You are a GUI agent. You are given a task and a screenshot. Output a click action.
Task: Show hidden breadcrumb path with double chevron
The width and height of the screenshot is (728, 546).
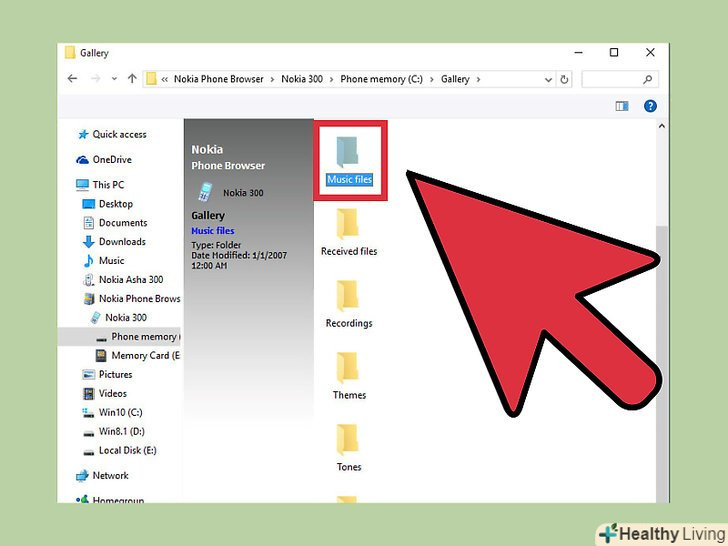(164, 79)
